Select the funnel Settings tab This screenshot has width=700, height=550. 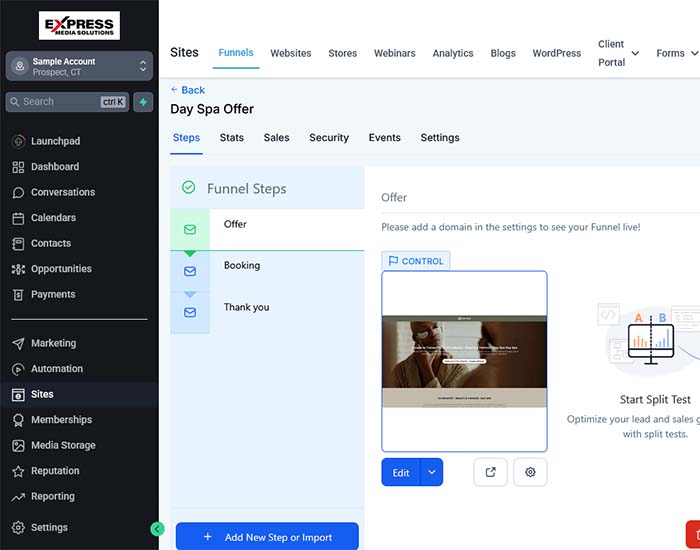pos(440,138)
